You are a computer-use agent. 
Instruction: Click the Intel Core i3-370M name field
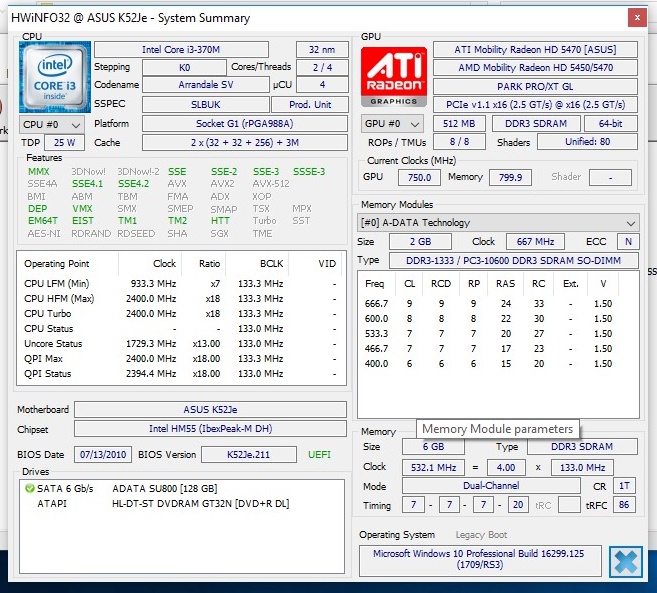click(x=181, y=49)
